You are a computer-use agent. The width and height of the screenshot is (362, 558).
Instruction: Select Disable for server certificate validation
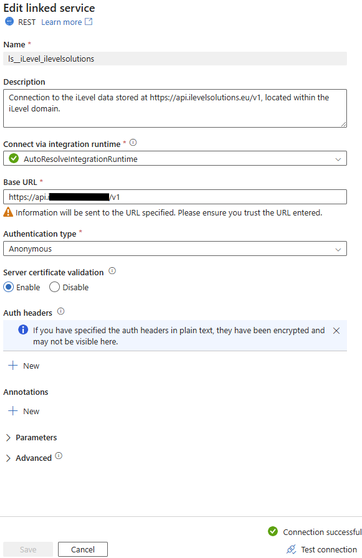pyautogui.click(x=54, y=287)
